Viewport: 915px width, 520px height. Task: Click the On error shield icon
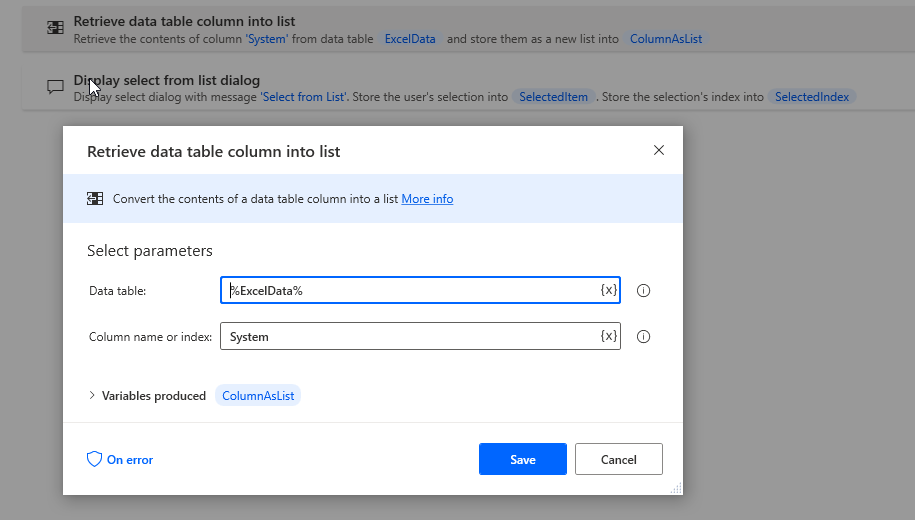[94, 460]
